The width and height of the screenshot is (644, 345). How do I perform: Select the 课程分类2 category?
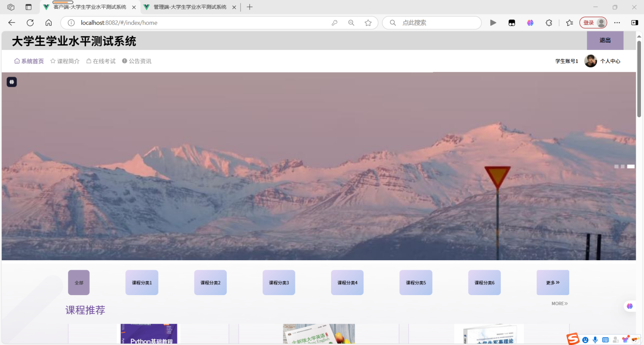point(211,282)
